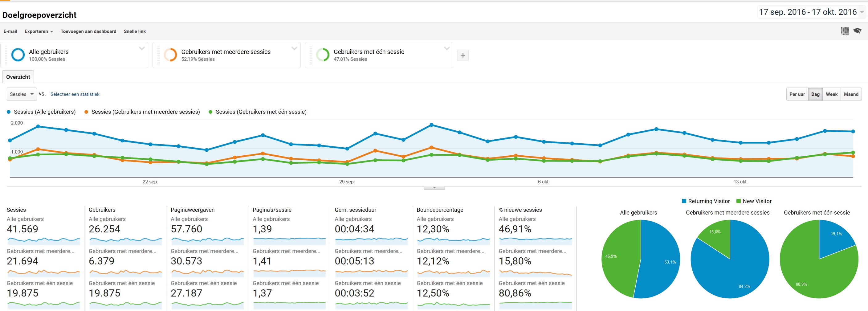This screenshot has height=311, width=868.
Task: Click the green één sessie segment circle
Action: click(x=323, y=55)
